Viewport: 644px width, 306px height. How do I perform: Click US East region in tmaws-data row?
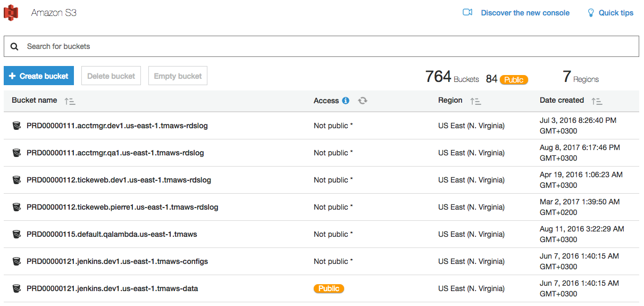tap(471, 288)
